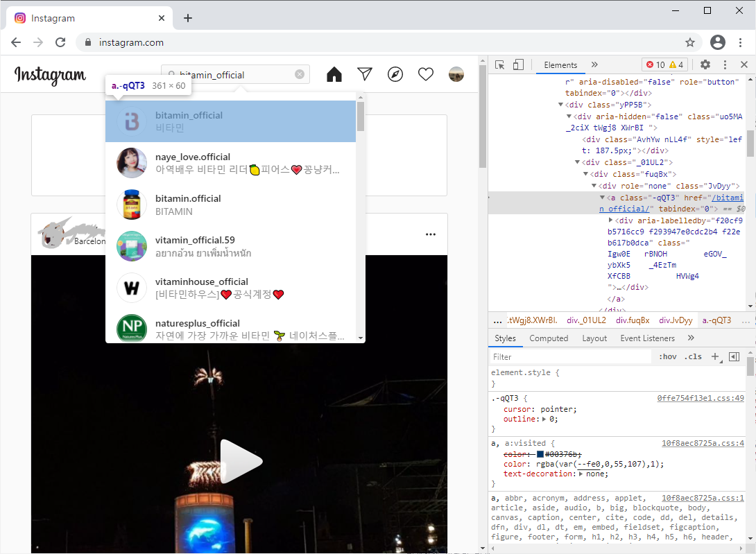Click the #00376b color swatch
Viewport: 756px width, 554px height.
540,454
